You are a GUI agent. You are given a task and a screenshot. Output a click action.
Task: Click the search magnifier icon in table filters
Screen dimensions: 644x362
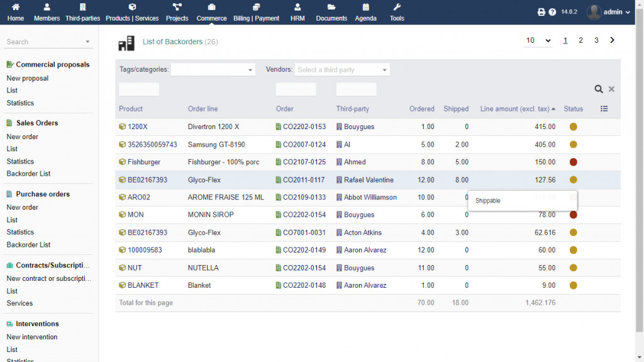pos(599,89)
